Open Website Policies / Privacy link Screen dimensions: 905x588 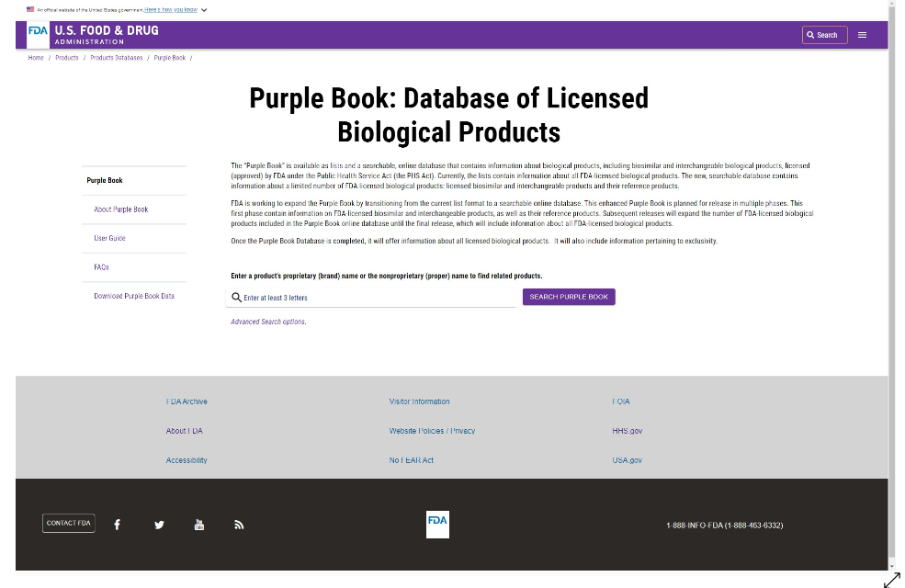(x=432, y=431)
